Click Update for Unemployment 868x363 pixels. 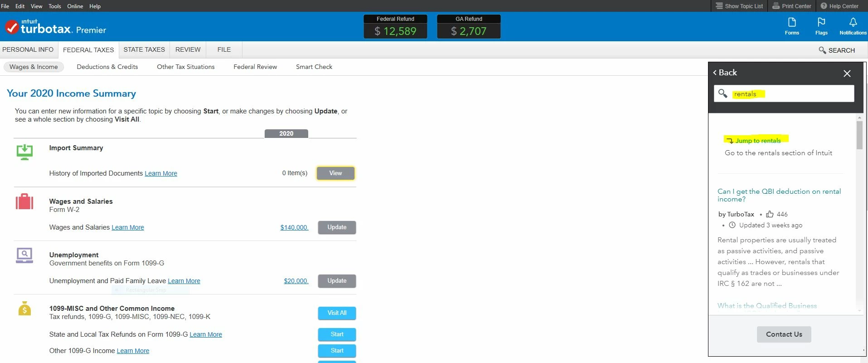click(x=337, y=281)
